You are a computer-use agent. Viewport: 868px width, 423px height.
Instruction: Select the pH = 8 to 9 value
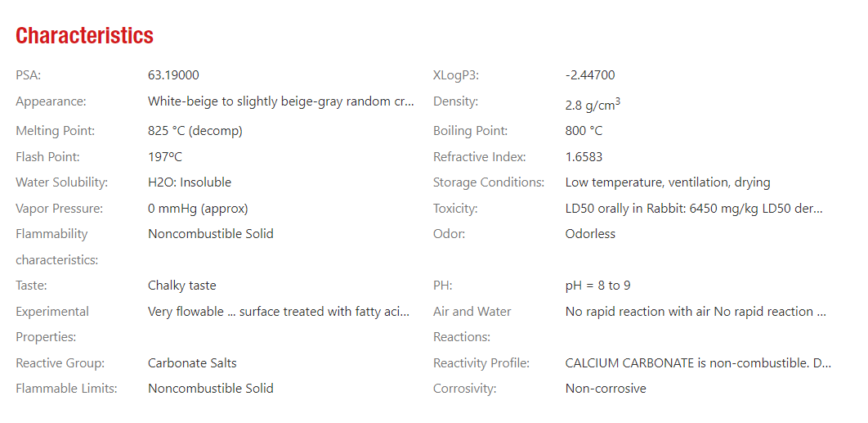pos(597,286)
